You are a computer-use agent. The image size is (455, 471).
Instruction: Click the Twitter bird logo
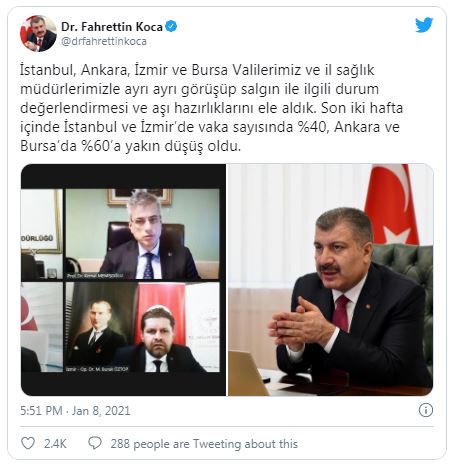point(424,25)
